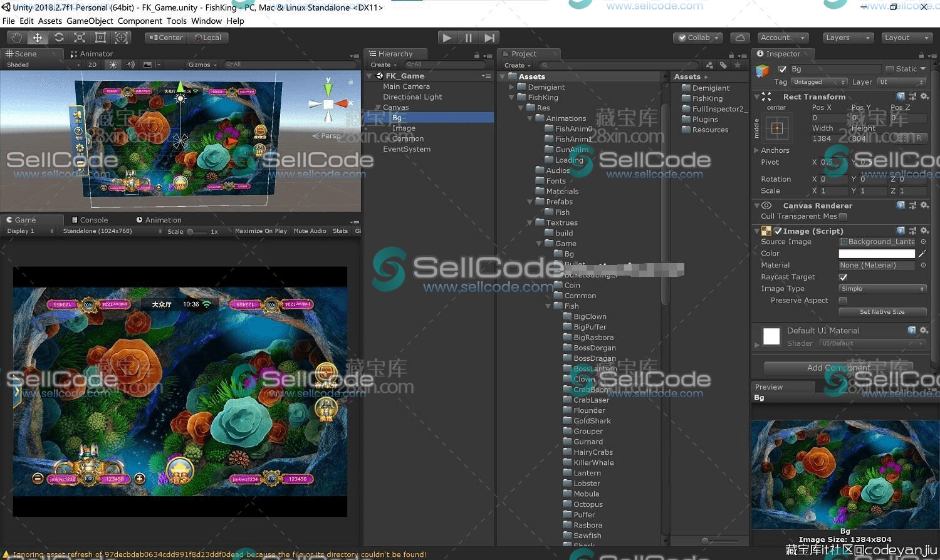Select the Scale tool
Screen dimensions: 940x560
[80, 38]
